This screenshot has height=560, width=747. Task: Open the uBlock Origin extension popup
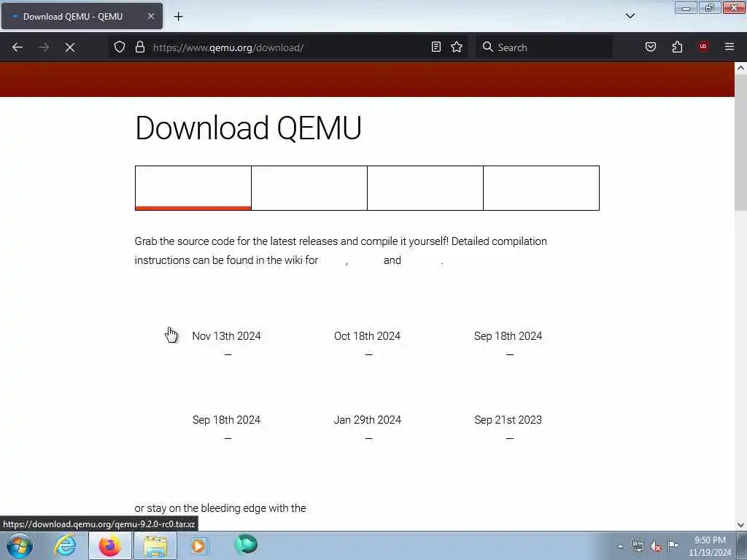pos(703,46)
